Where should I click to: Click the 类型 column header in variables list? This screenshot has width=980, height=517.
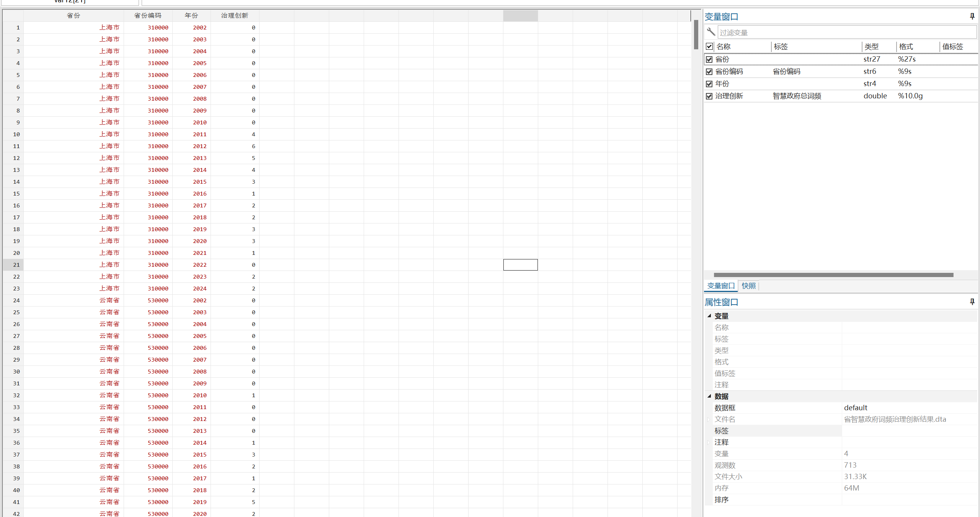tap(871, 47)
